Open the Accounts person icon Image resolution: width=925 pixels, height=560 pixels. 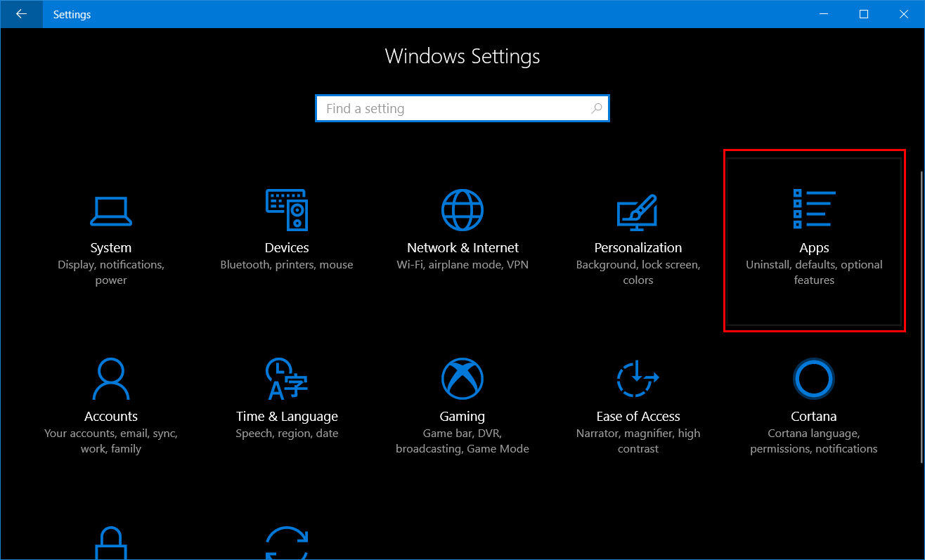pyautogui.click(x=111, y=379)
